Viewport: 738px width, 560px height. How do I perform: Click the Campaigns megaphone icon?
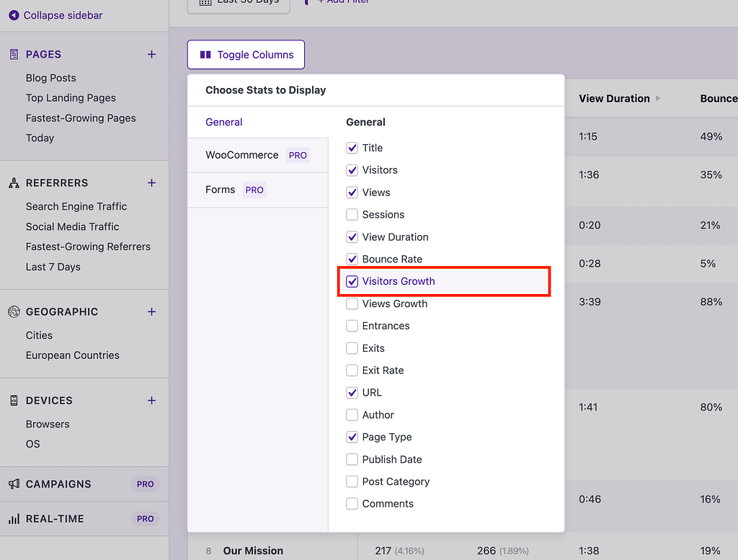pyautogui.click(x=14, y=484)
